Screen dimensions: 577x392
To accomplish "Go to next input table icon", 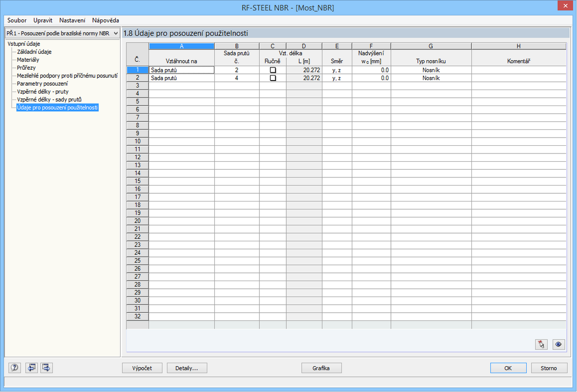I will [x=47, y=368].
